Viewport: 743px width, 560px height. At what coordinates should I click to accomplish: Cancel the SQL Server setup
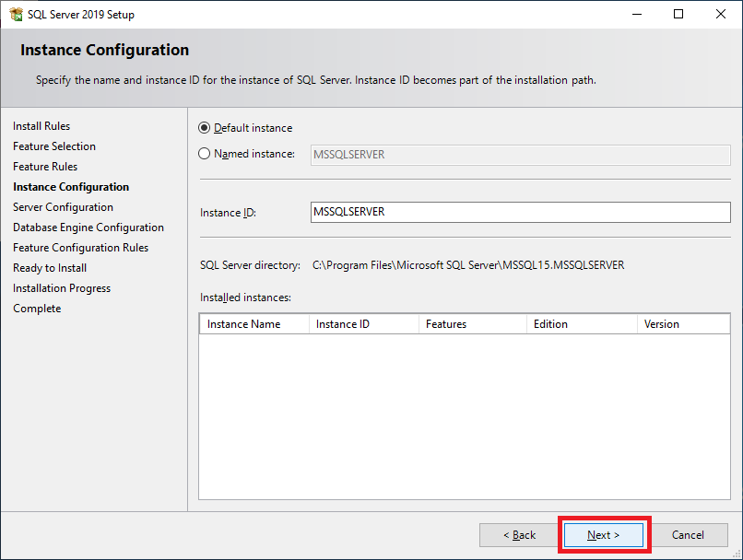point(688,535)
